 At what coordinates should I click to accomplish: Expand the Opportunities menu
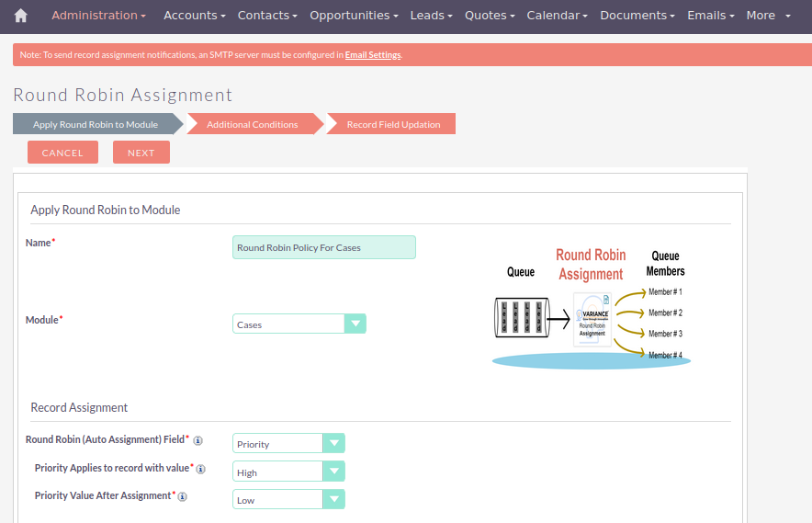[354, 16]
